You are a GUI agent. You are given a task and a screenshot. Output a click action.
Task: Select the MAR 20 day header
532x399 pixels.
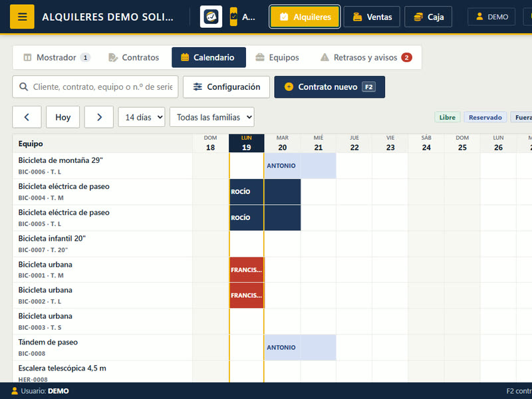(x=282, y=143)
